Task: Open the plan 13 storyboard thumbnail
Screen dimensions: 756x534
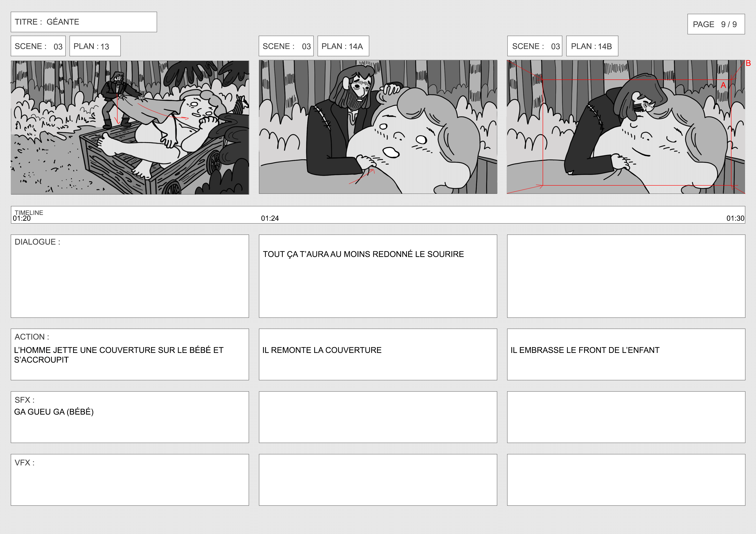Action: coord(130,127)
